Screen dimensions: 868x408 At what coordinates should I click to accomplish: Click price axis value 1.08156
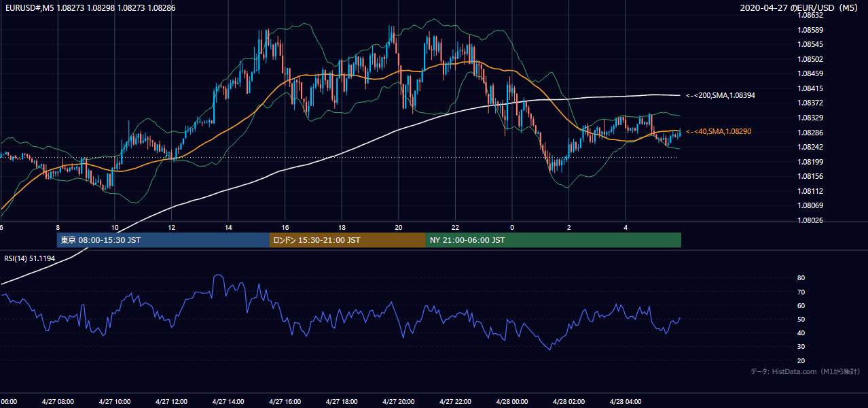[x=810, y=176]
